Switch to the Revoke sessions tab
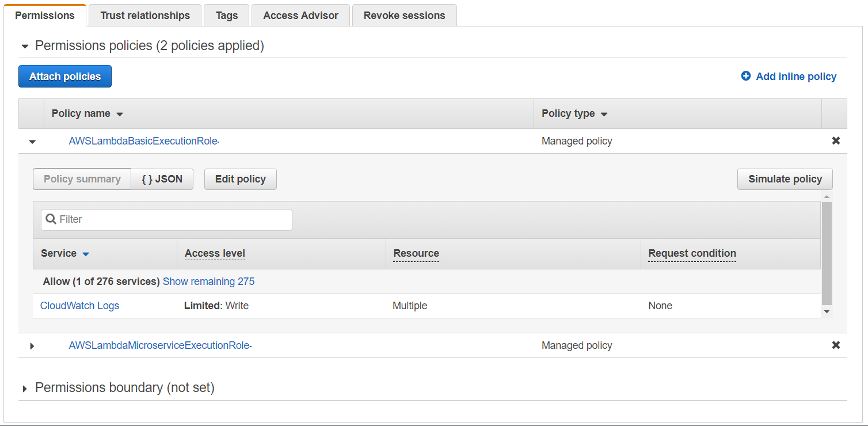Image resolution: width=868 pixels, height=426 pixels. [404, 15]
